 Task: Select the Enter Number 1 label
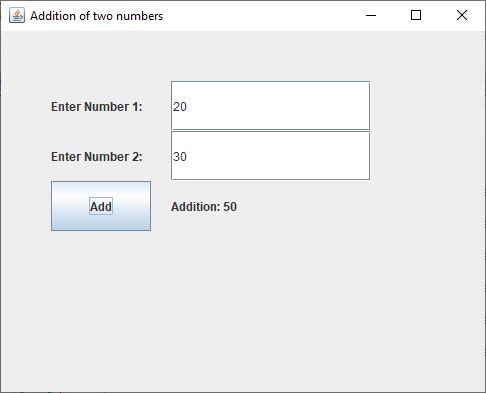(x=97, y=107)
